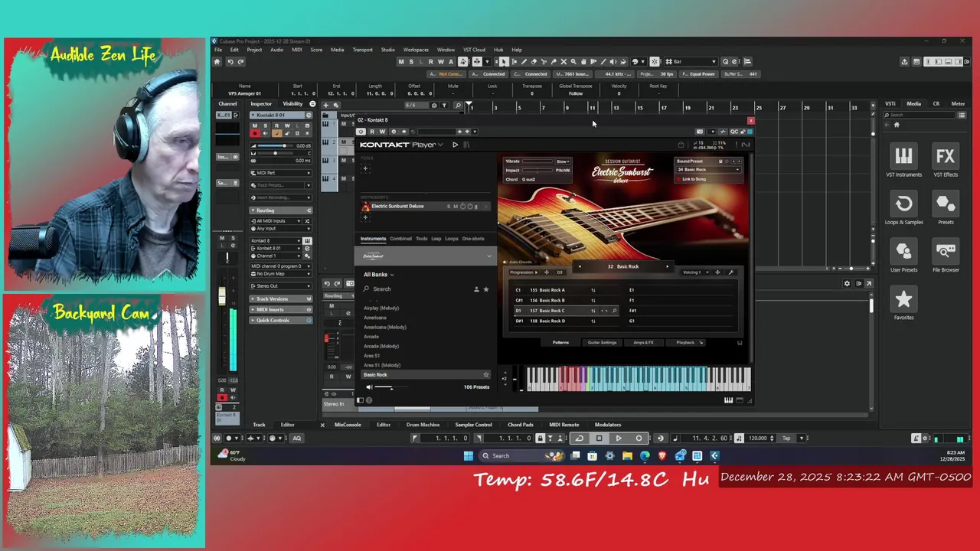The image size is (980, 551).
Task: Toggle the R read automation button in Kontakt window
Action: click(x=372, y=132)
